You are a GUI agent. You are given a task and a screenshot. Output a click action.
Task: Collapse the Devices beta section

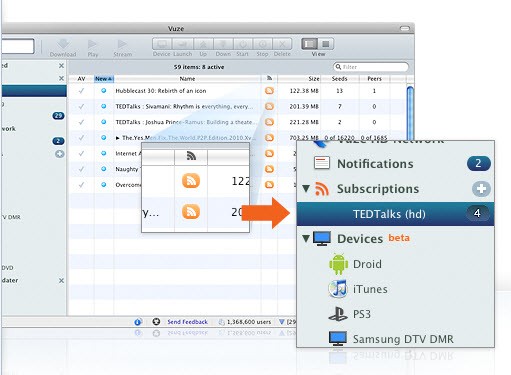click(x=306, y=238)
